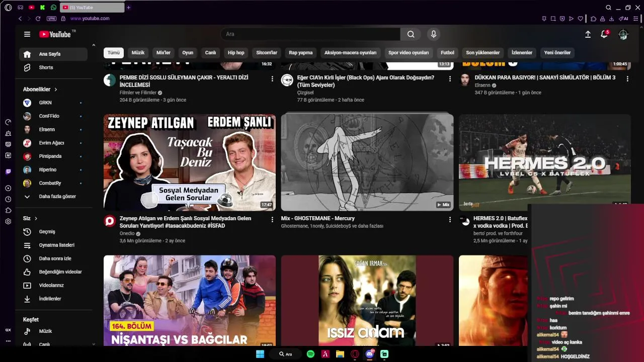Open options menu for DÜKKAN PARA BASIYOR video

pyautogui.click(x=627, y=79)
